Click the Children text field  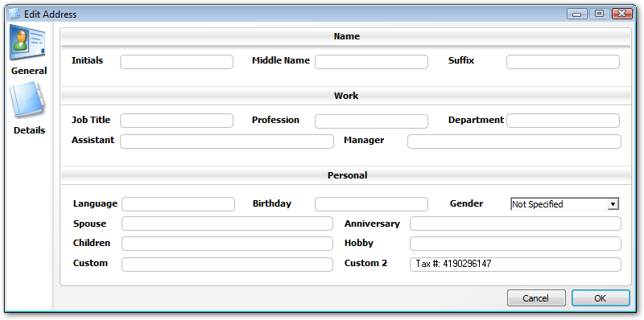(x=227, y=244)
